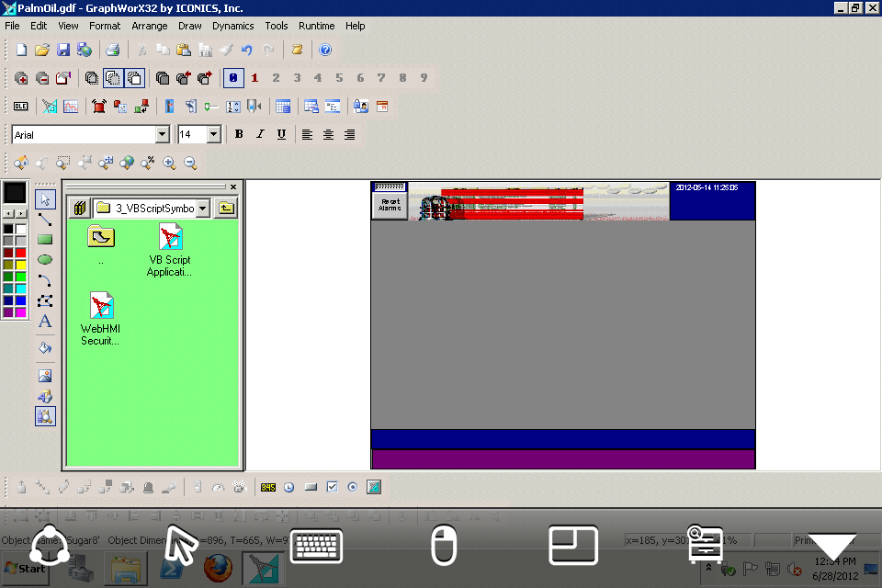
Task: Insert a bitmap with the image tool
Action: click(x=45, y=376)
